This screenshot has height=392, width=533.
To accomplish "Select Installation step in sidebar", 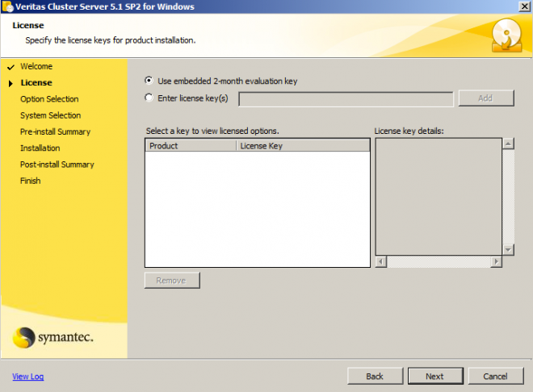I will (40, 148).
